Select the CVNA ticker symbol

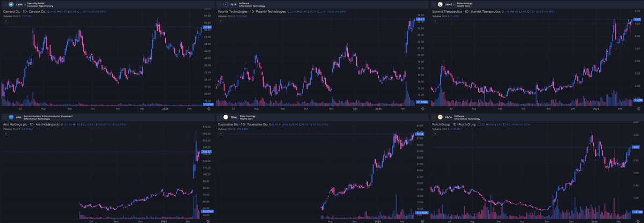[x=19, y=4]
